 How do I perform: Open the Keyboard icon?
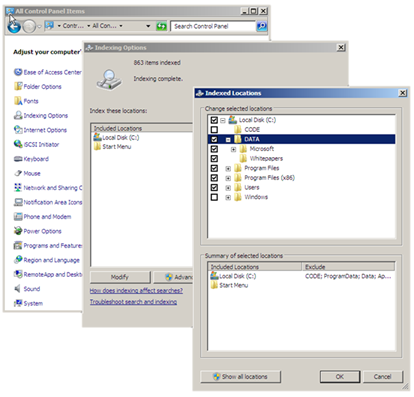pos(18,159)
